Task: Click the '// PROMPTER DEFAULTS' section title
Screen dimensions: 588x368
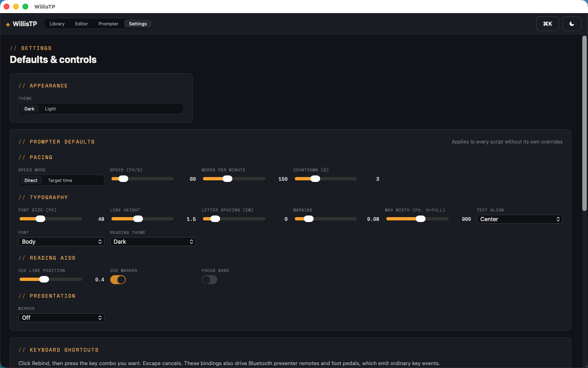Action: point(56,142)
